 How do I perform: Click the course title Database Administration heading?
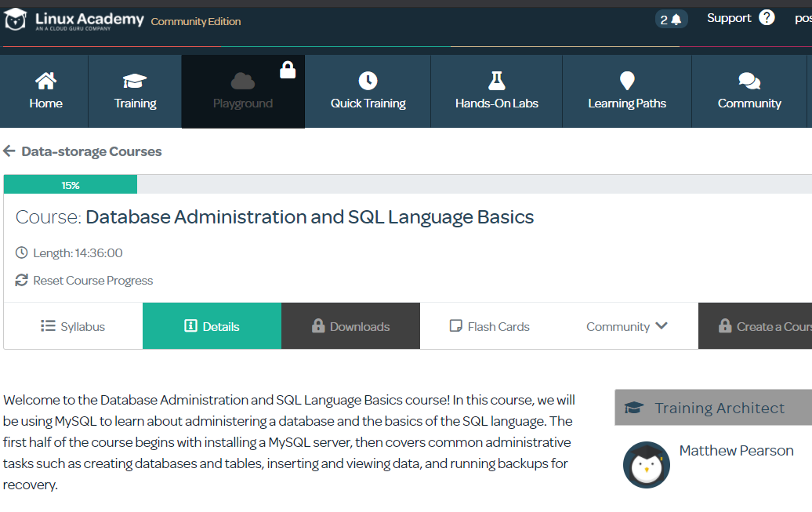[310, 216]
